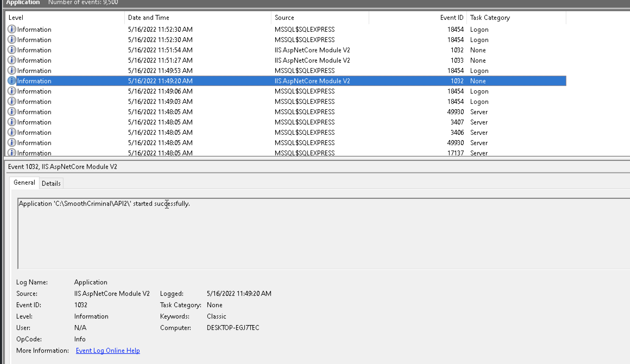Select the General tab

(x=24, y=182)
